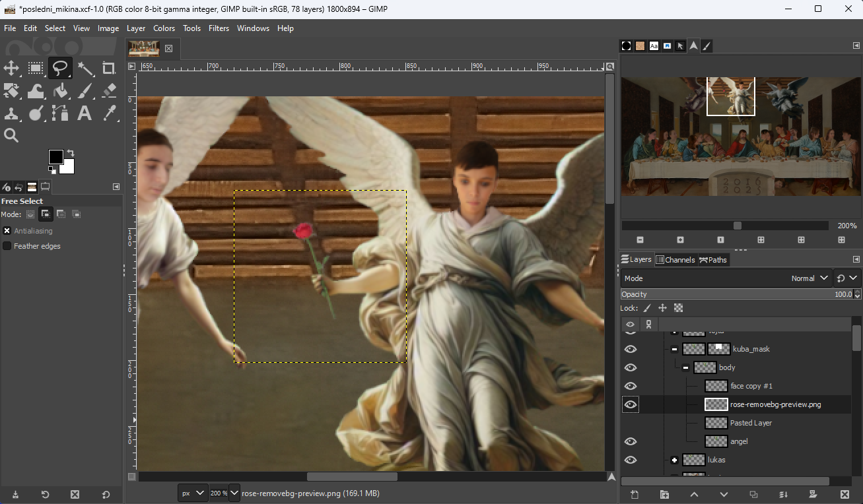Select the Rectangle Select tool

point(36,68)
